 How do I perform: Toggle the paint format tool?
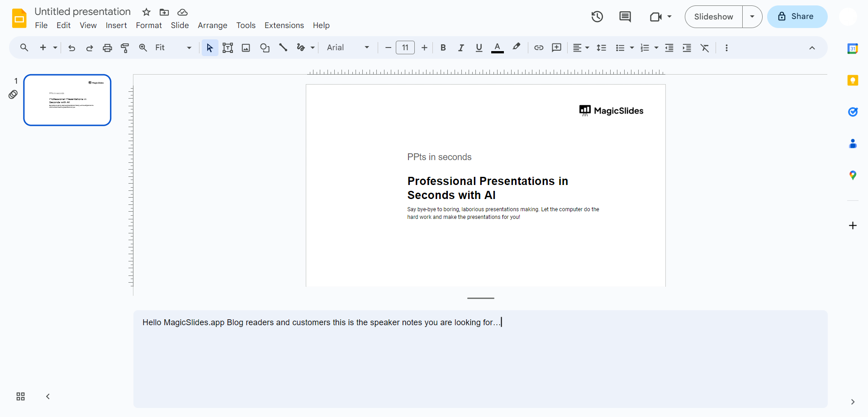coord(125,47)
